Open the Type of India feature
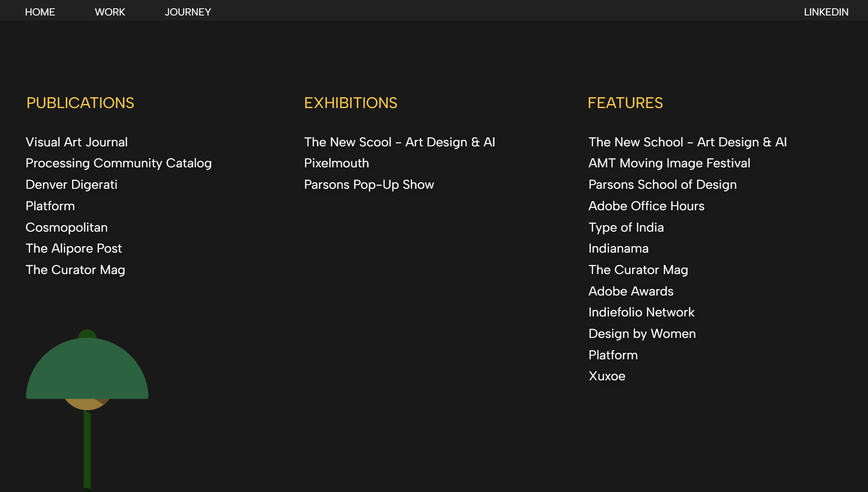868x492 pixels. (x=626, y=228)
